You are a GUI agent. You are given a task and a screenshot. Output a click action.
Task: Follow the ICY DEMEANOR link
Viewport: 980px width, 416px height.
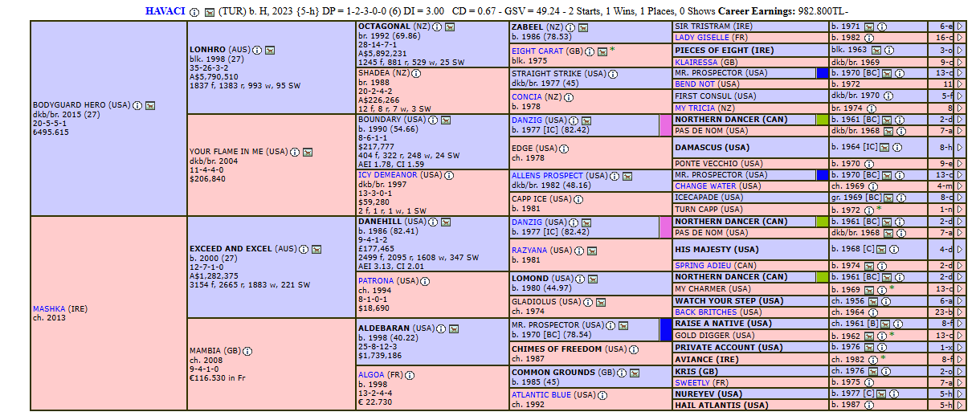[389, 174]
